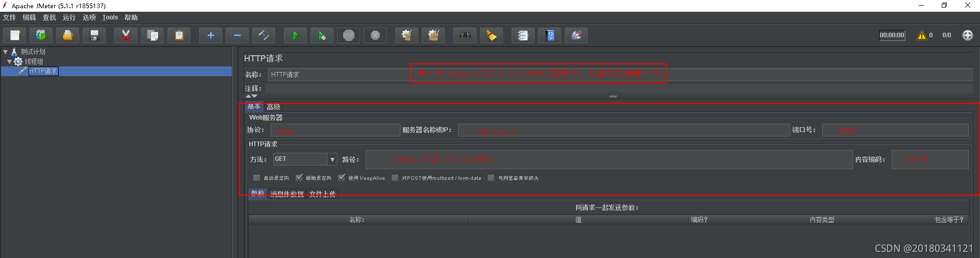This screenshot has height=258, width=980.
Task: Click the 注释 input field
Action: [x=618, y=88]
